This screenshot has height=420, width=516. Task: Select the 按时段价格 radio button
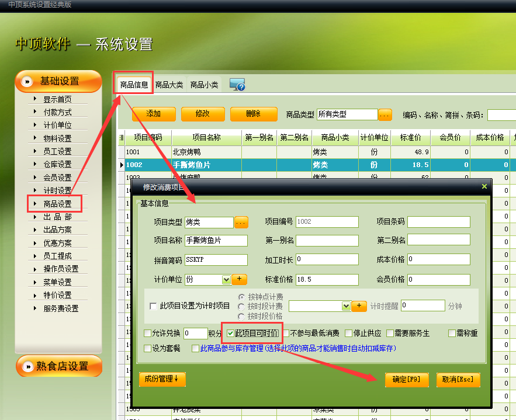[x=241, y=317]
